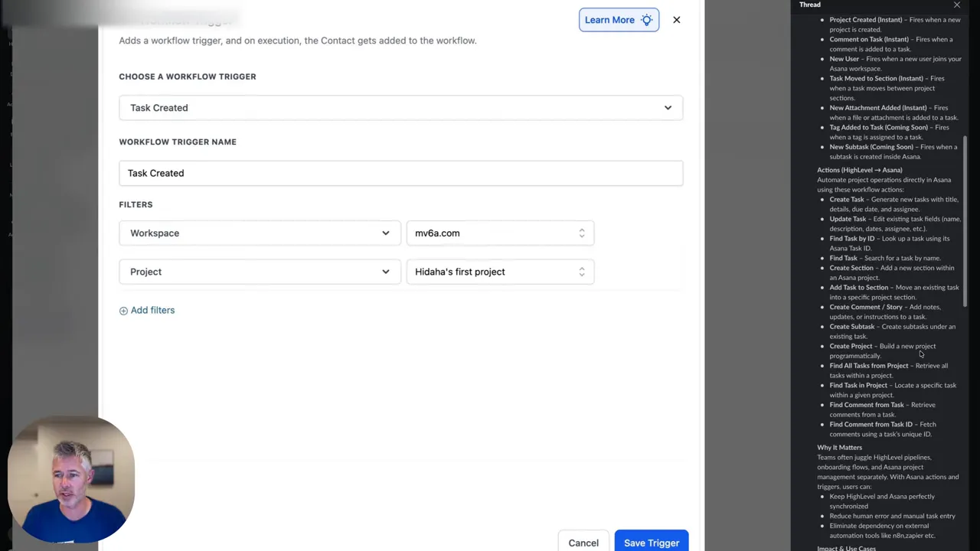Open the mv6a.com value selector
Screen dimensions: 980x551
[x=500, y=233]
